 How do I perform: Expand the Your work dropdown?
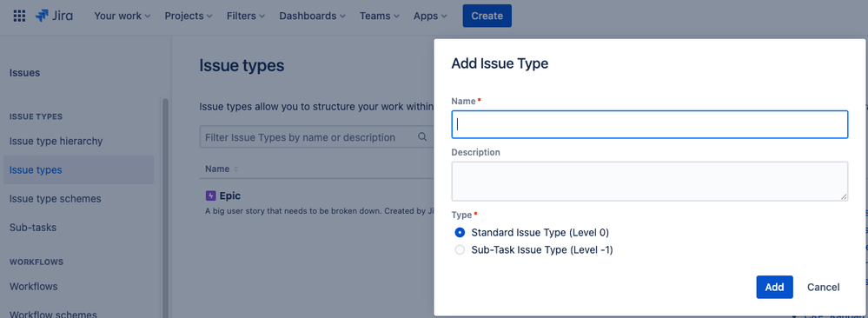click(123, 16)
